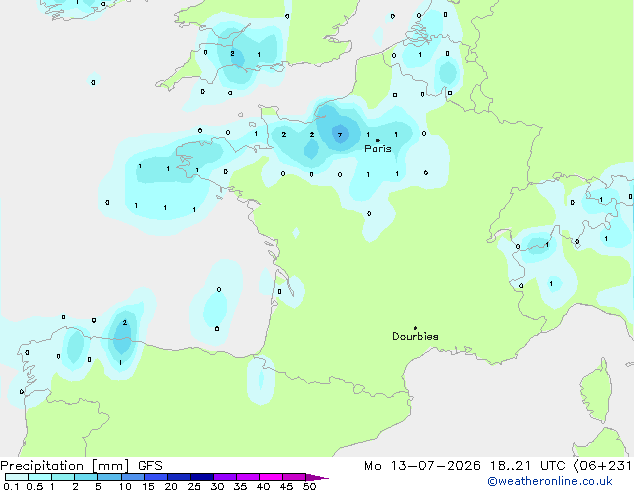Click the 7 mm precipitation value west of Paris
Viewport: 634px width, 490px height.
[340, 135]
